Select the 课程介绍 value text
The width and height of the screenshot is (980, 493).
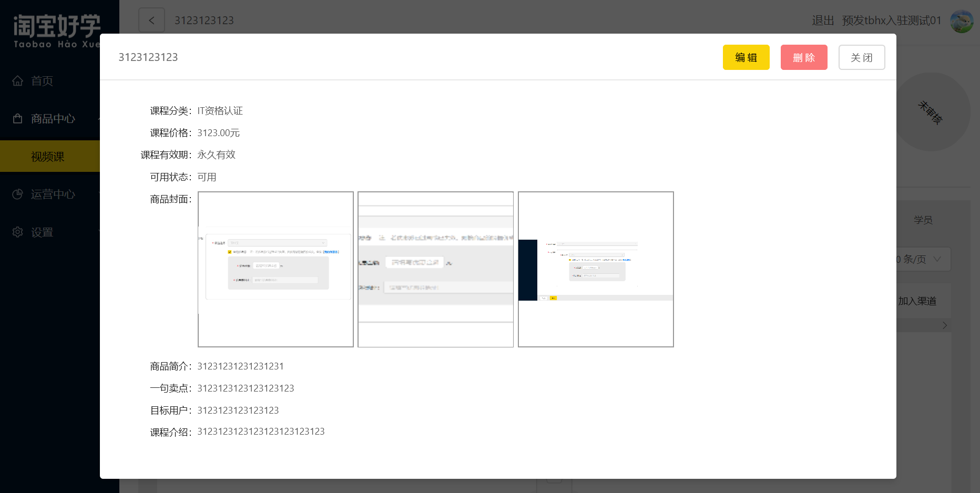pyautogui.click(x=261, y=432)
